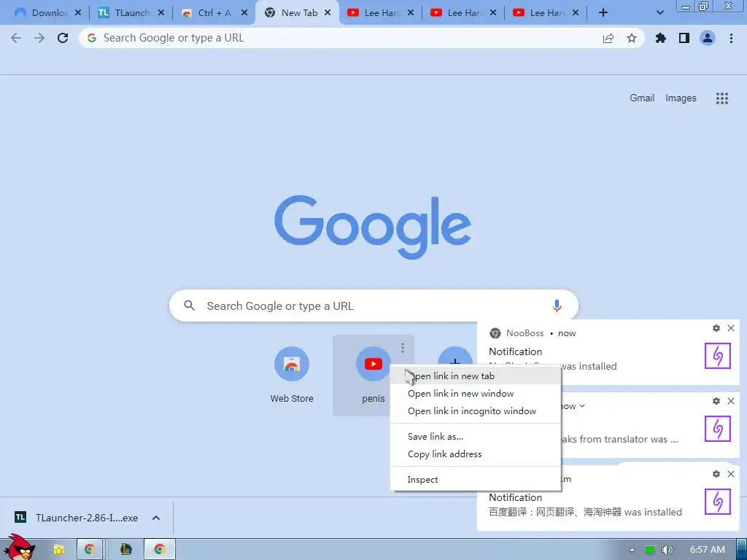Screen dimensions: 747x560
Task: Dismiss the NooBoss now notification
Action: click(x=731, y=328)
